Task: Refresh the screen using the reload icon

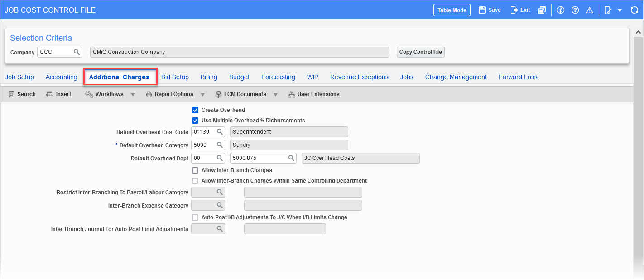Action: click(x=634, y=10)
